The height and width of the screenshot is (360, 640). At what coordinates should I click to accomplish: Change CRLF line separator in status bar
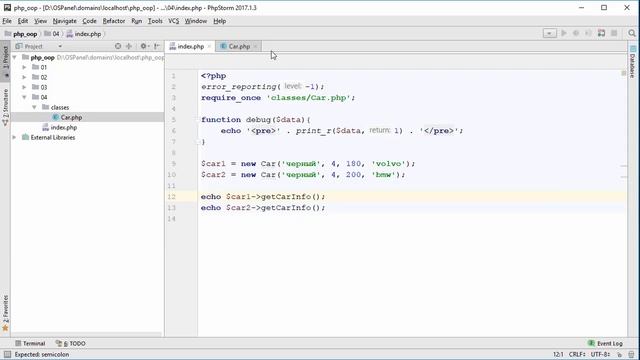(x=578, y=354)
